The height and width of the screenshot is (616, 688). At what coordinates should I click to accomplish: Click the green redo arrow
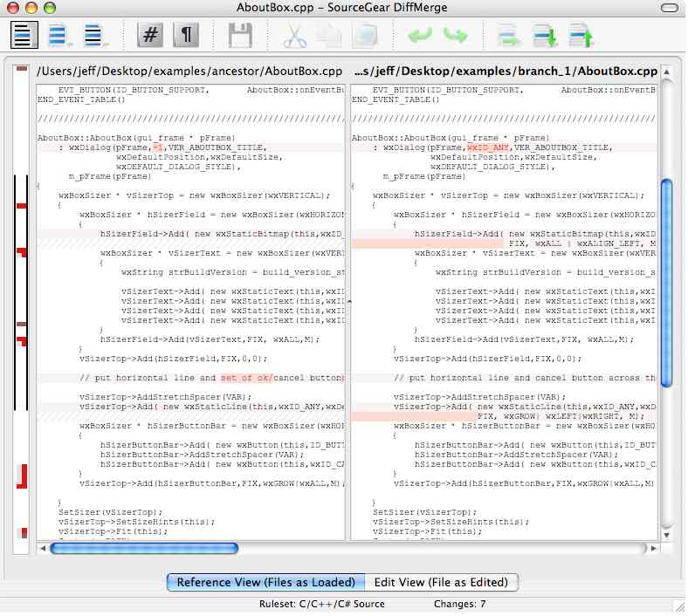point(455,35)
